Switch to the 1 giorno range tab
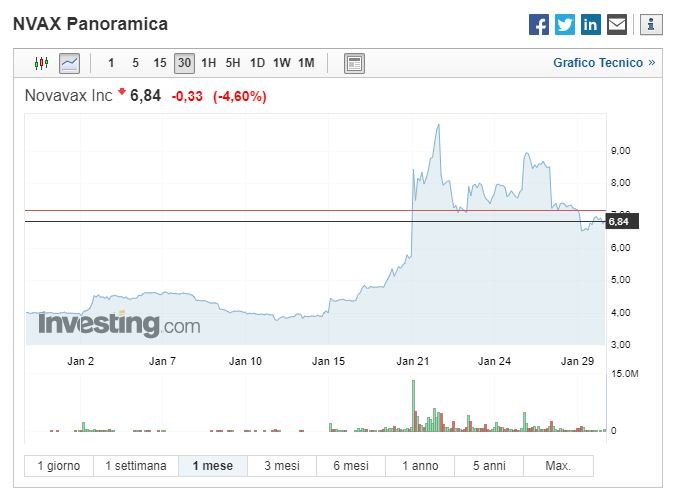The width and height of the screenshot is (674, 491). click(59, 466)
